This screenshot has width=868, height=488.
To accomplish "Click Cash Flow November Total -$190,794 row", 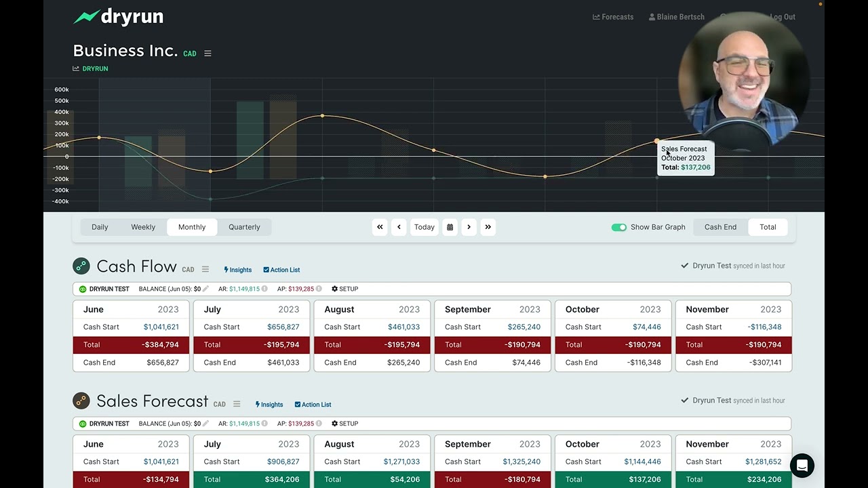I will pyautogui.click(x=734, y=344).
